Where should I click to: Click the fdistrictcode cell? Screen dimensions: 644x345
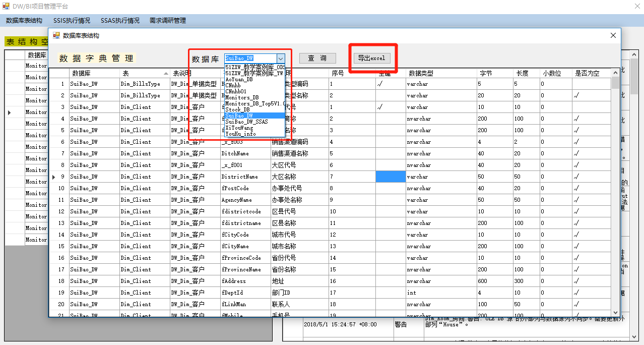(x=245, y=211)
